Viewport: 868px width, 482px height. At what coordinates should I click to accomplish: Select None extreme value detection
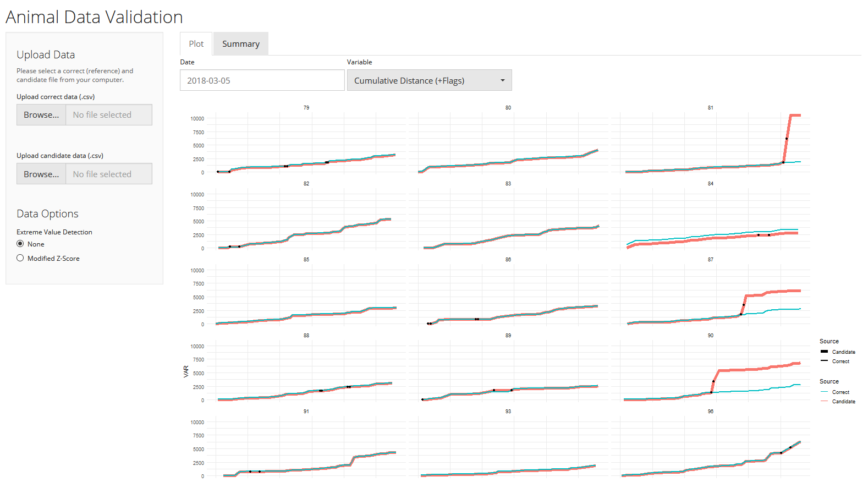tap(20, 244)
